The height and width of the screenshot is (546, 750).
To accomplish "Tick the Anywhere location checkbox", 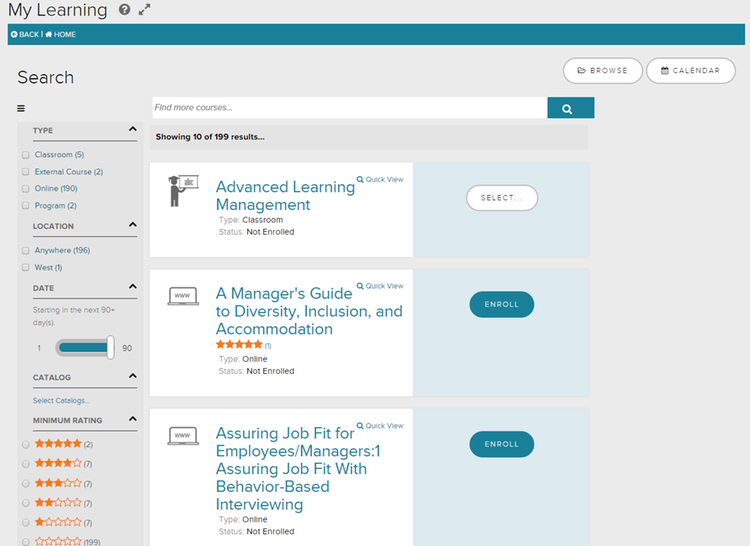I will 25,251.
